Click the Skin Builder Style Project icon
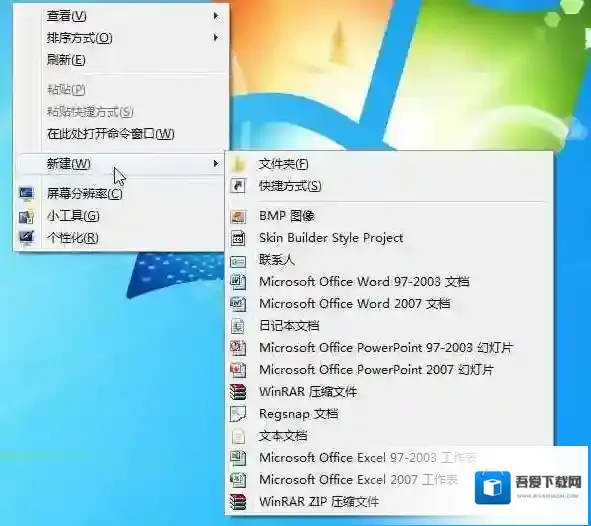Image resolution: width=591 pixels, height=526 pixels. (238, 238)
